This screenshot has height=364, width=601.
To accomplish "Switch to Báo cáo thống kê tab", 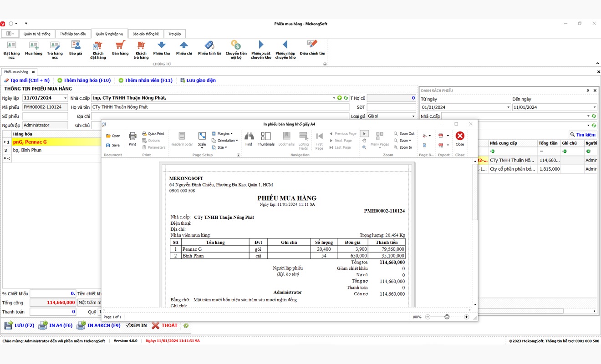I will (146, 34).
